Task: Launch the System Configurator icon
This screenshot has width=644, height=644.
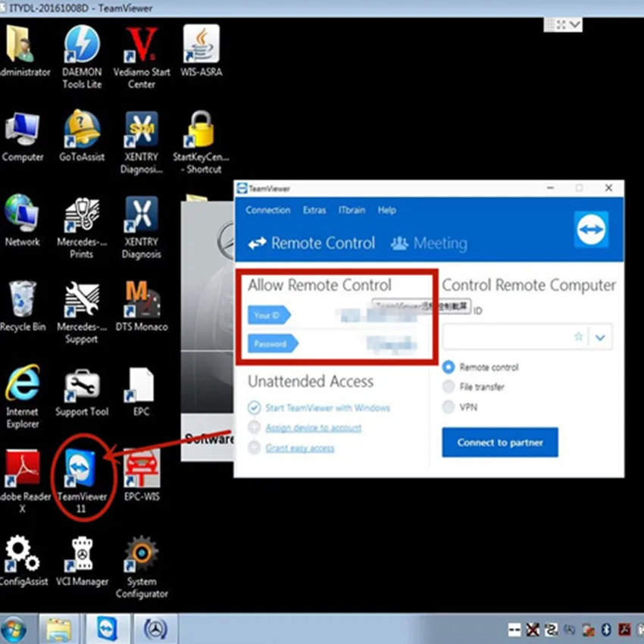Action: (x=141, y=554)
